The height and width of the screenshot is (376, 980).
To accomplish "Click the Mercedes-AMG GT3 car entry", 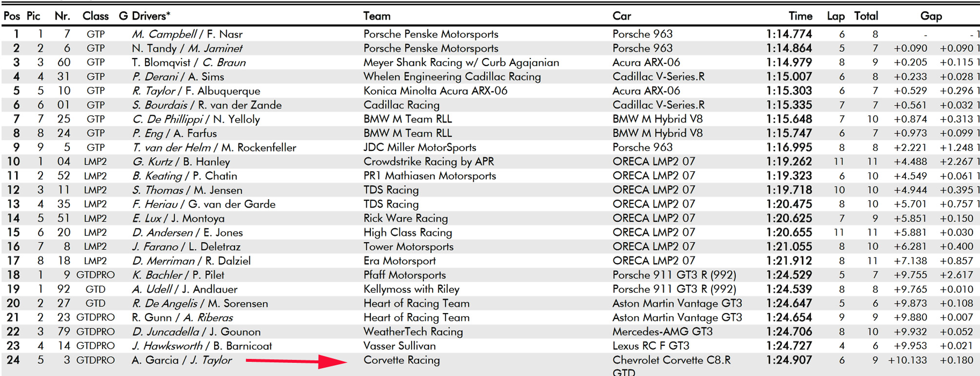I will click(662, 332).
